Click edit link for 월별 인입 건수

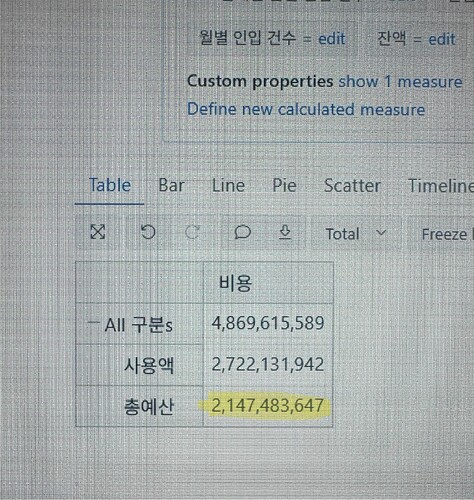(332, 39)
